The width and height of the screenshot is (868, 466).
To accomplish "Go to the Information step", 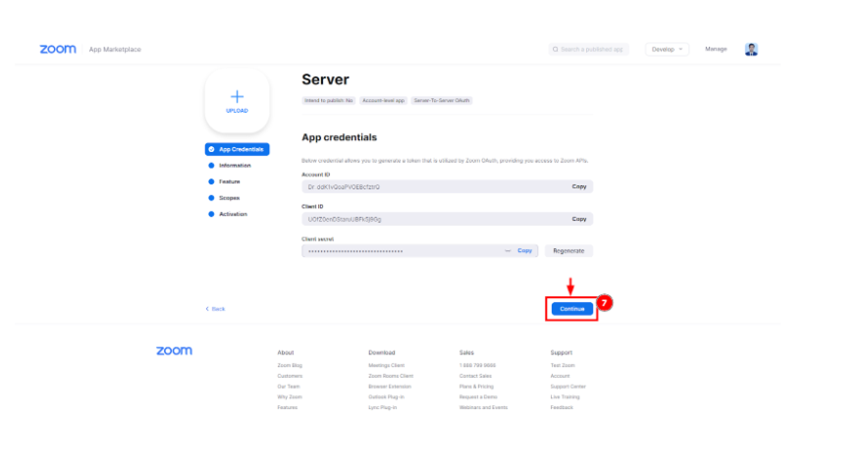I will point(235,166).
